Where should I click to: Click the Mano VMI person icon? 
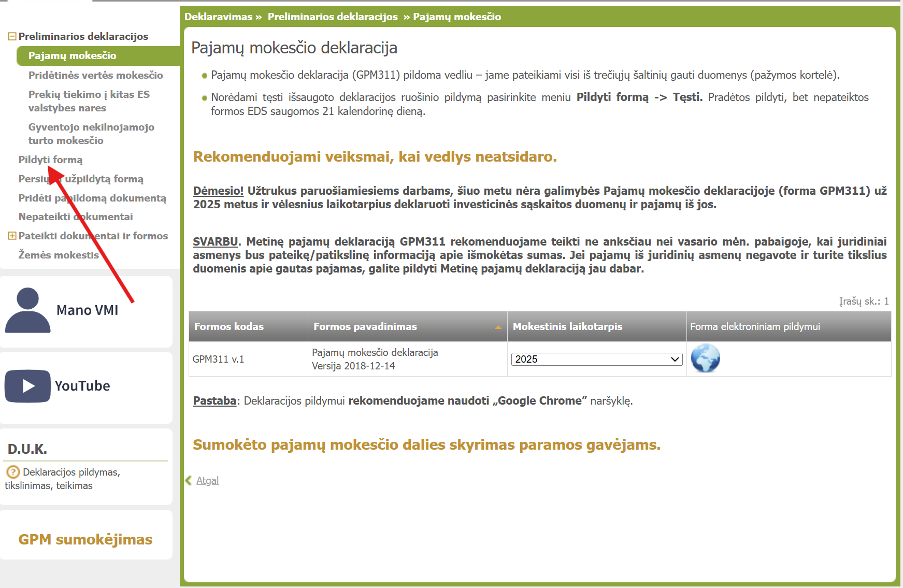[x=27, y=310]
